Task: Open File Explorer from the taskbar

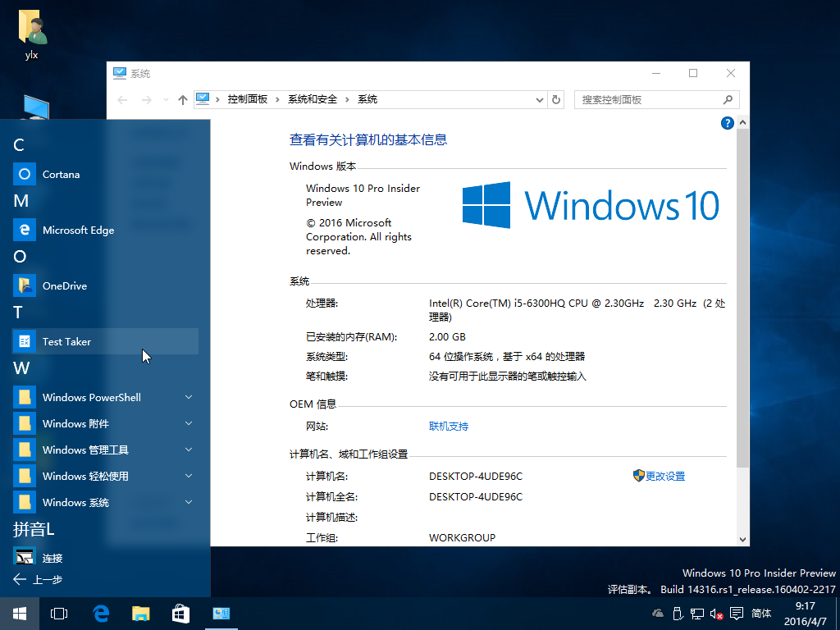Action: tap(141, 614)
